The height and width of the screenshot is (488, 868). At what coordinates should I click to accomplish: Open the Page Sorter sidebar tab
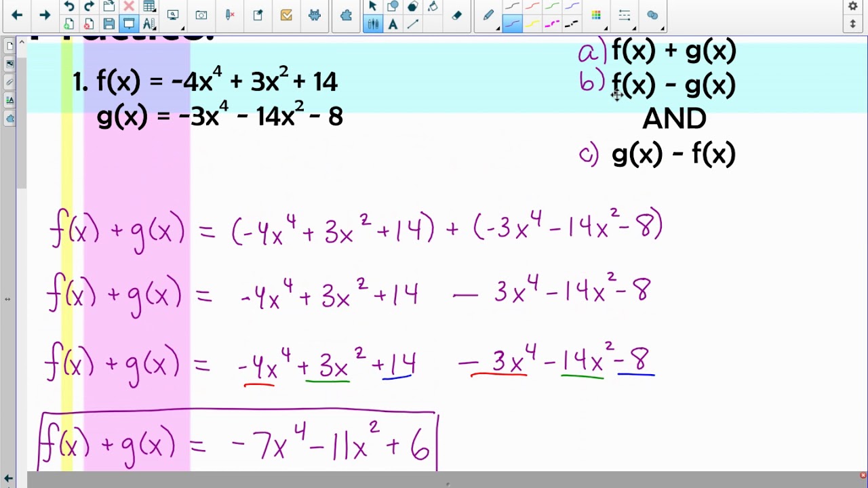click(x=9, y=46)
